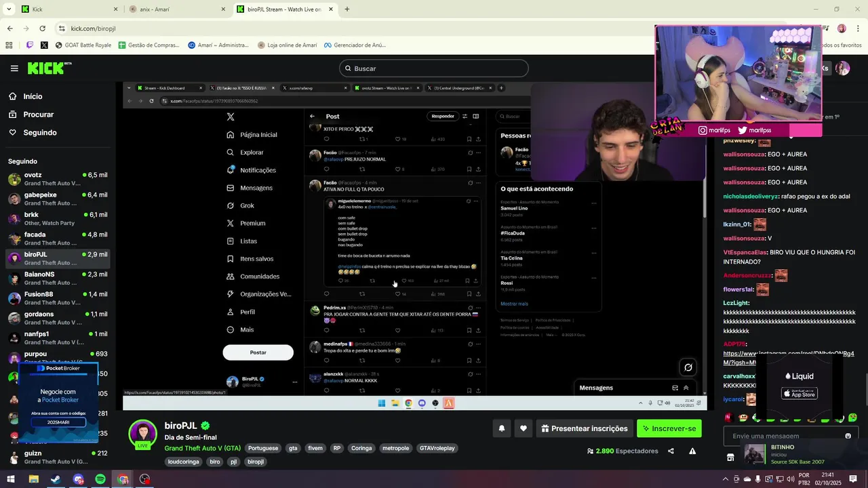Open the gordaons followed channel
This screenshot has width=868, height=488.
pos(58,318)
